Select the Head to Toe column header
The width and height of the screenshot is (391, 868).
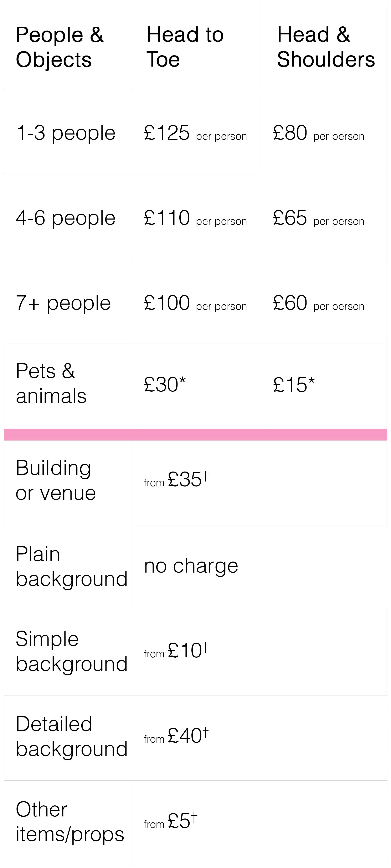click(x=185, y=47)
